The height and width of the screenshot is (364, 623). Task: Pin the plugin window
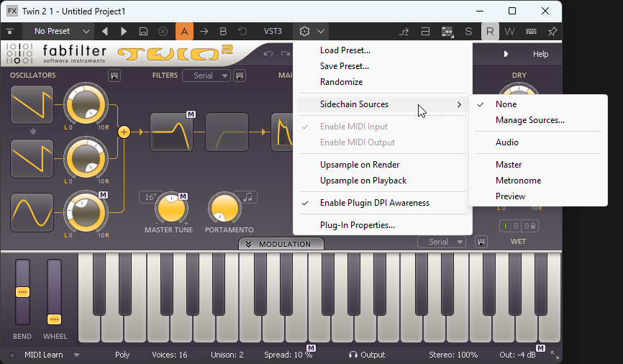pyautogui.click(x=552, y=32)
